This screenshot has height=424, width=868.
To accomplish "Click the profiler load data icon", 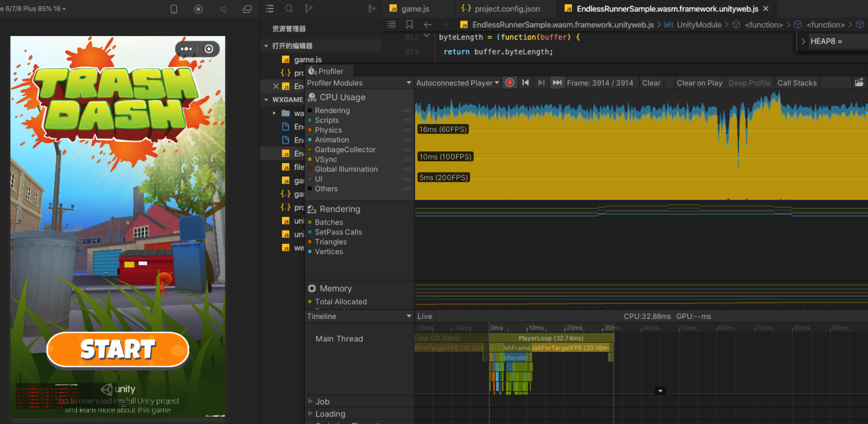I will coord(859,83).
